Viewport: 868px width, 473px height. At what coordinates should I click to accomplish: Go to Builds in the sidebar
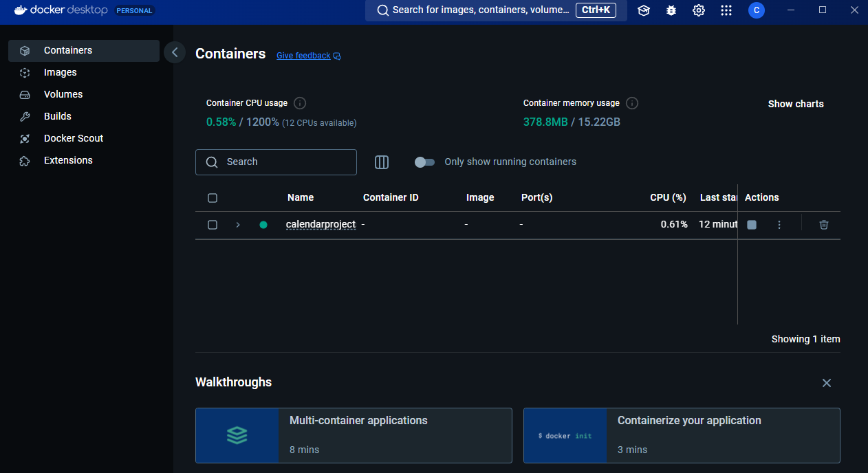point(84,116)
